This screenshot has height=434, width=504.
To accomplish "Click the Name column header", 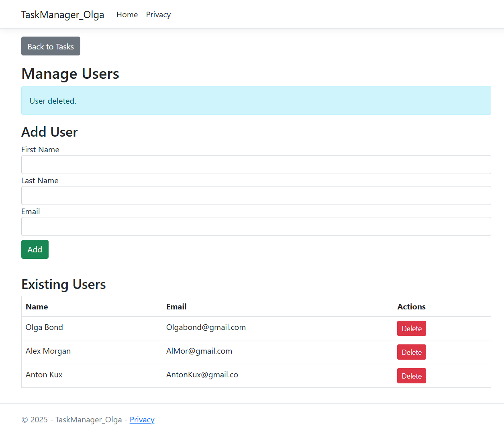I will click(x=37, y=307).
